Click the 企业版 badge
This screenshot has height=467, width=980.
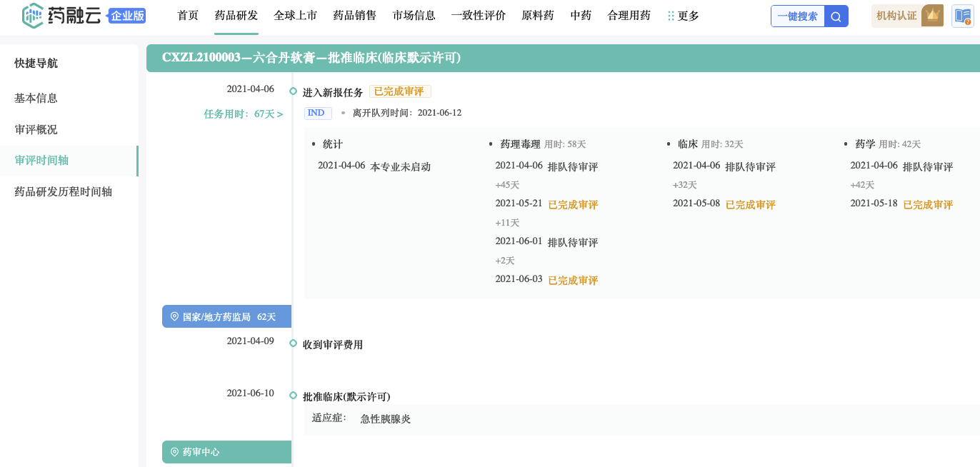pyautogui.click(x=127, y=16)
